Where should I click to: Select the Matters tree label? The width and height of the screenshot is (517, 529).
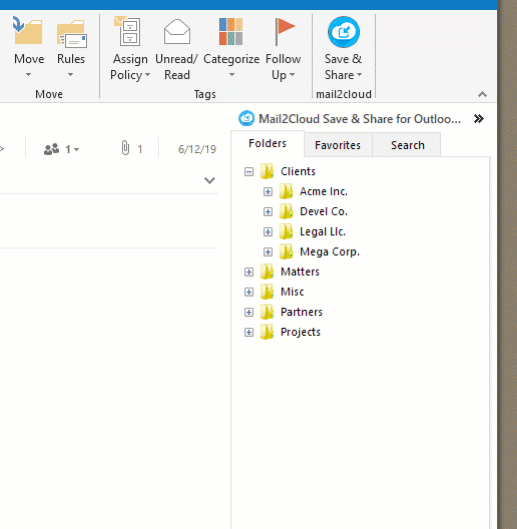pos(300,272)
